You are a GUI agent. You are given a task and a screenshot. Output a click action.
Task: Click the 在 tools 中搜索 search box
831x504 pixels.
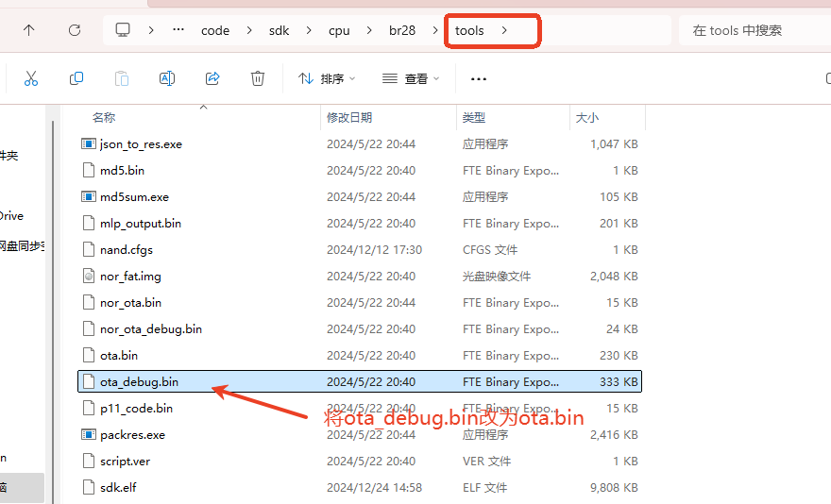click(x=755, y=31)
